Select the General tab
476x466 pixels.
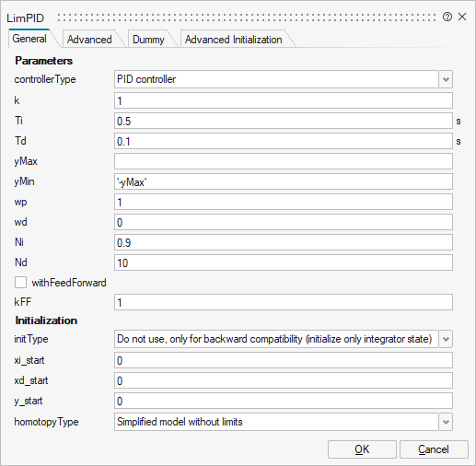(x=29, y=39)
